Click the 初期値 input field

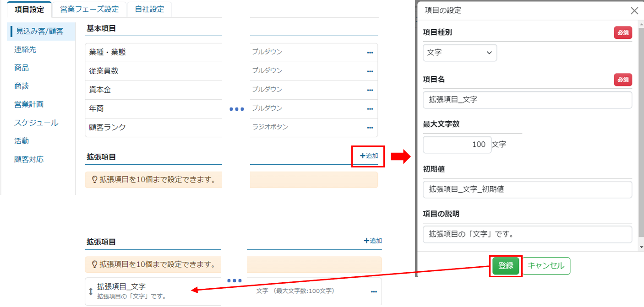coord(527,189)
